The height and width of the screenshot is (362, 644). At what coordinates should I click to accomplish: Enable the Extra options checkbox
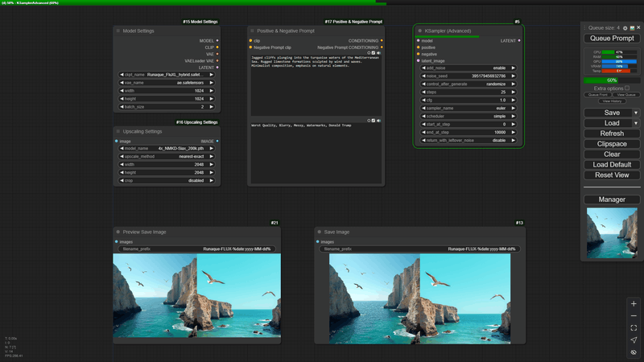pos(627,88)
